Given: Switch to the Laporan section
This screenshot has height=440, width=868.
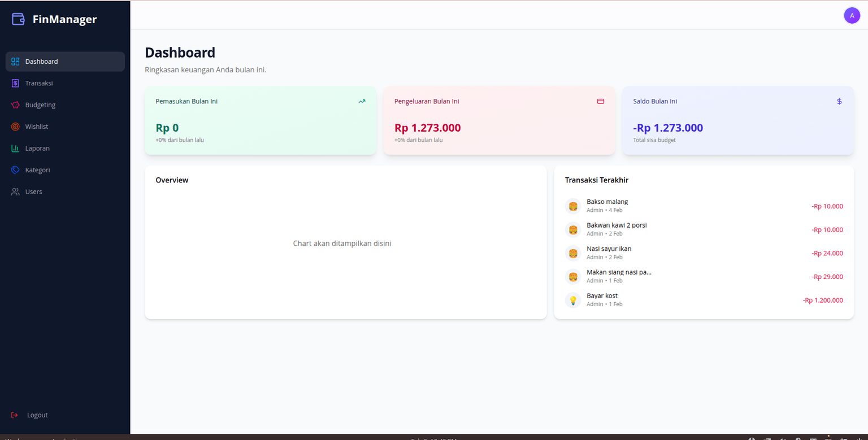Looking at the screenshot, I should tap(37, 148).
